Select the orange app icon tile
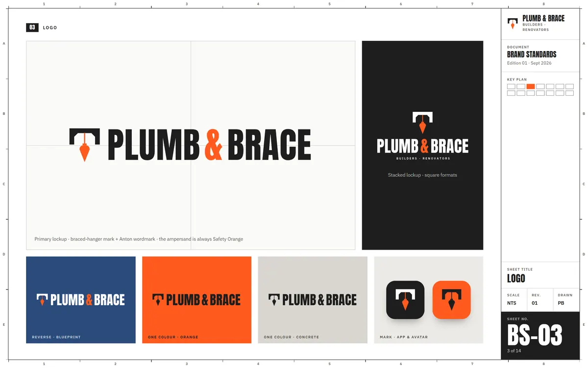Image resolution: width=588 pixels, height=368 pixels. (x=451, y=300)
